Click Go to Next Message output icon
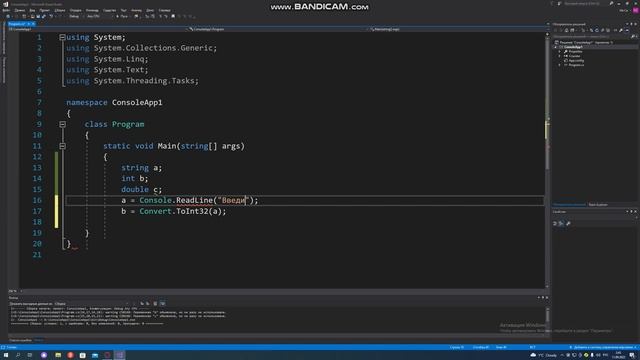Image resolution: width=640 pixels, height=360 pixels. [148, 304]
